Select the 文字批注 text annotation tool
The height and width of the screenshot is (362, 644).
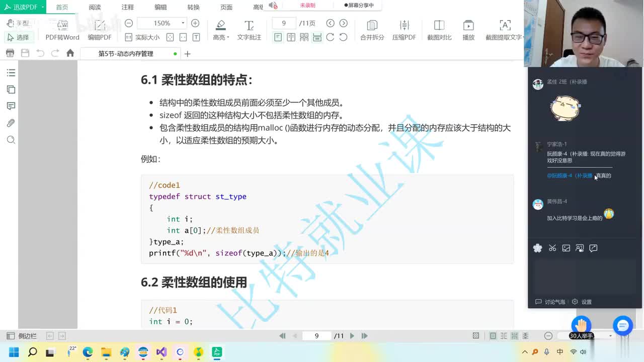tap(249, 30)
